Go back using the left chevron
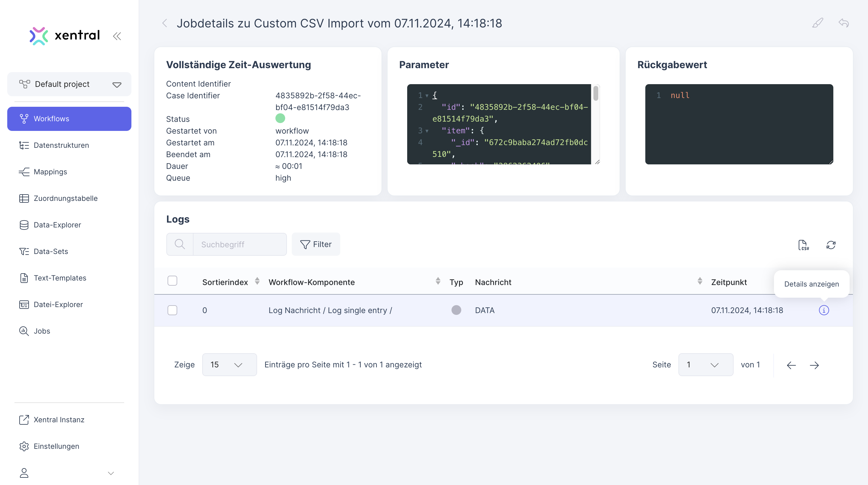 tap(165, 23)
